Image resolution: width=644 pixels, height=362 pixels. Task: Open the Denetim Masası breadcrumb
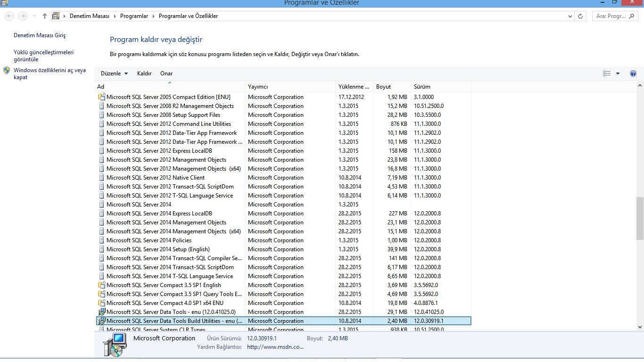tap(90, 16)
